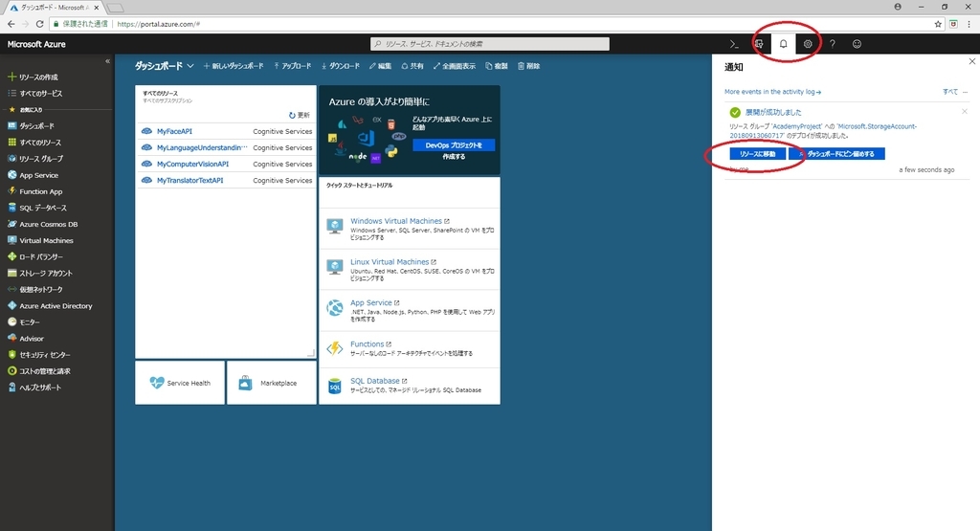Click リソースに移動 button in notification
Image resolution: width=980 pixels, height=531 pixels.
(x=758, y=154)
